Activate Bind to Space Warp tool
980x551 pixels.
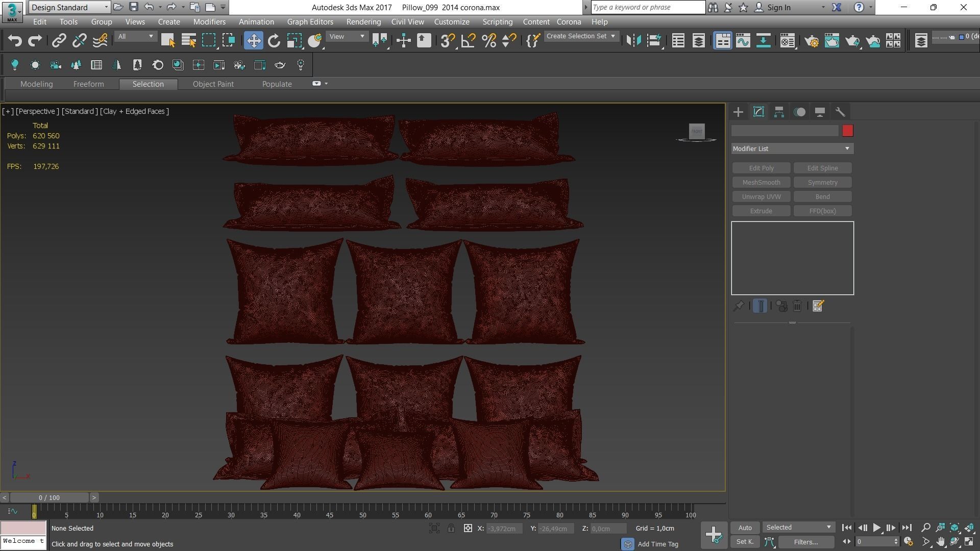pyautogui.click(x=100, y=41)
